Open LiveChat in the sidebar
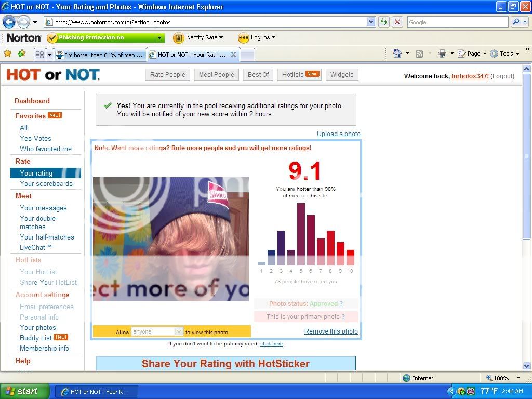This screenshot has height=399, width=532. 36,247
